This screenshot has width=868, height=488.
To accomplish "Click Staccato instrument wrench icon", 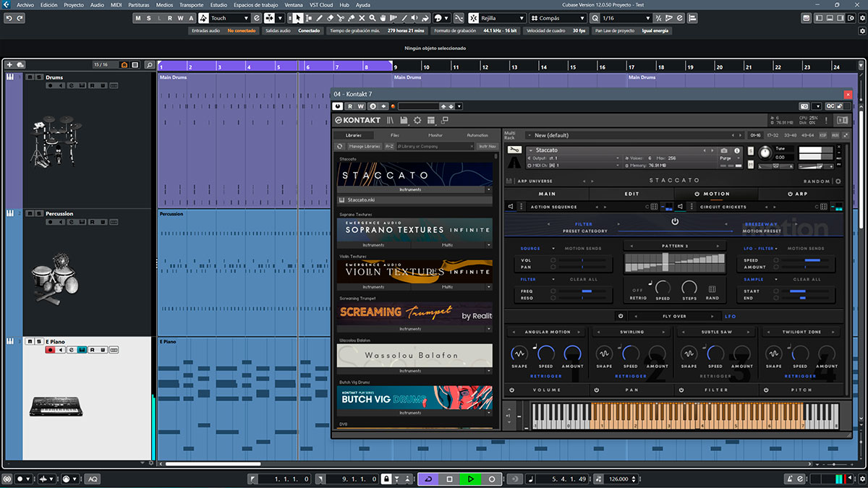I will coord(514,150).
